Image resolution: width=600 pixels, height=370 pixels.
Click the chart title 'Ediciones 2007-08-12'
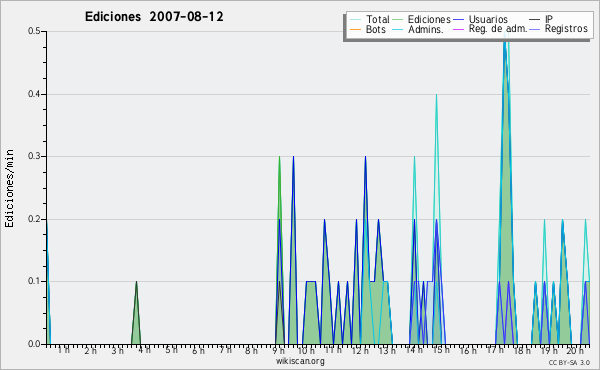(154, 17)
